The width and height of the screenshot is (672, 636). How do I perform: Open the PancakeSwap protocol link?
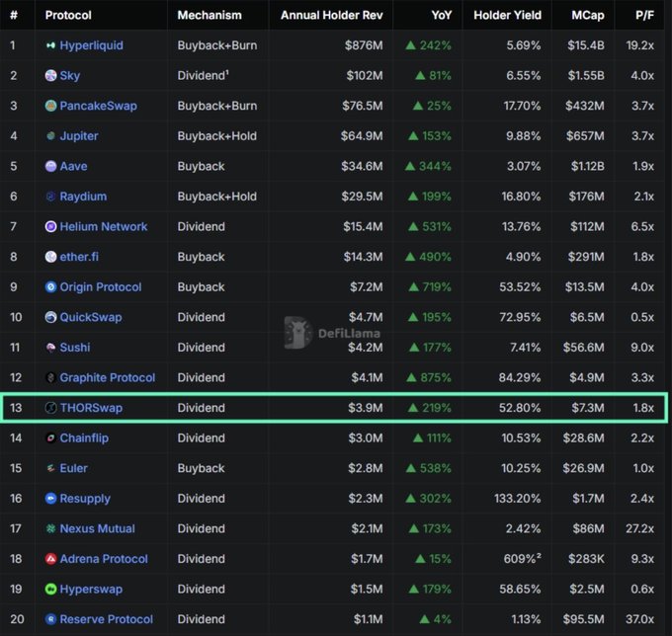(98, 106)
